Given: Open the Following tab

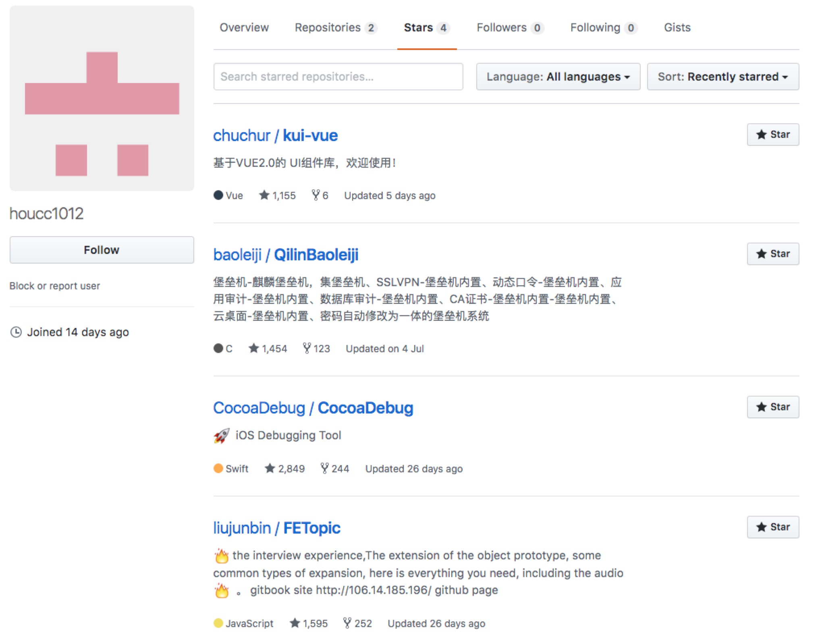Looking at the screenshot, I should click(x=604, y=27).
